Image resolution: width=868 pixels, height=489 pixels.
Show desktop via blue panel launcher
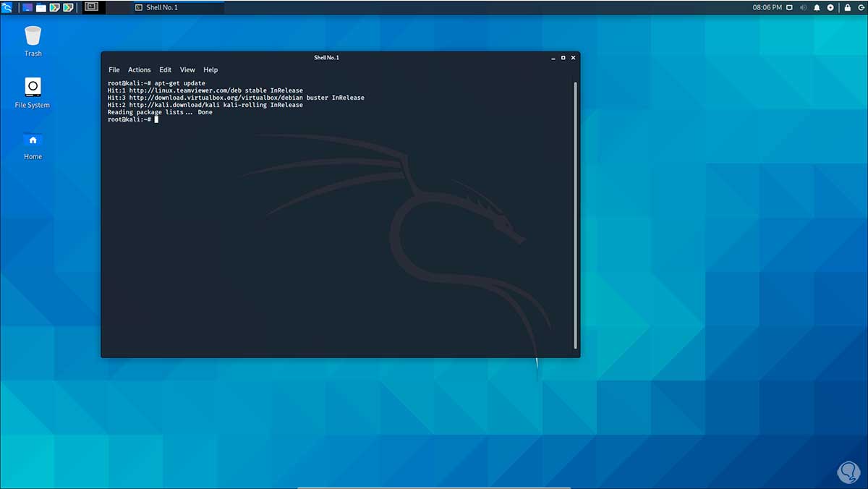(x=27, y=7)
